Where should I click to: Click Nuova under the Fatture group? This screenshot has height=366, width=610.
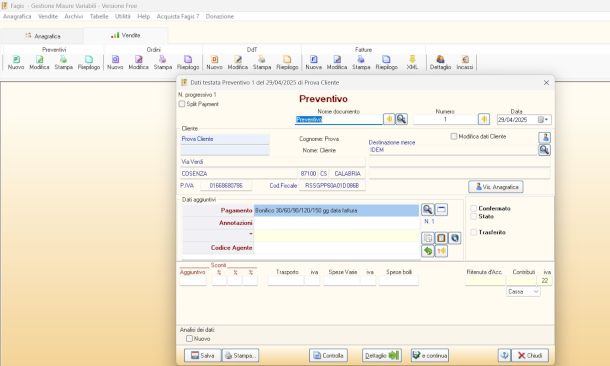pyautogui.click(x=314, y=63)
